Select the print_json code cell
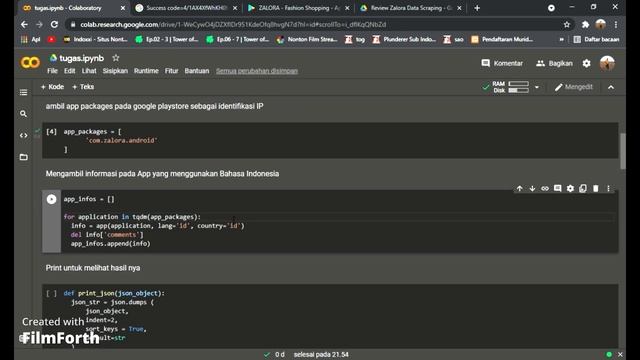Image resolution: width=640 pixels, height=360 pixels. [x=330, y=316]
